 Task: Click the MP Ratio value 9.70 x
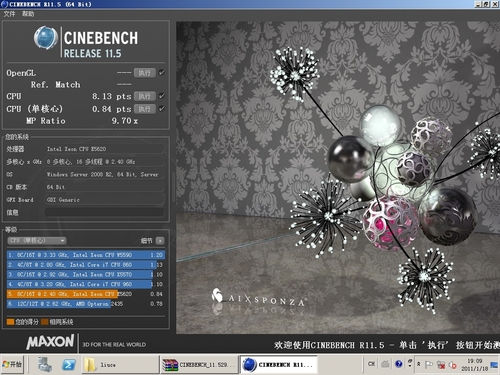[x=125, y=121]
